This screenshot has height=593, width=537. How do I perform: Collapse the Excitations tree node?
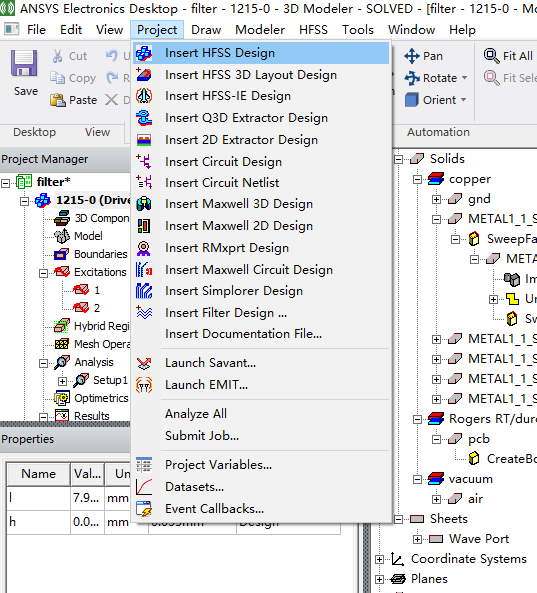pos(43,273)
